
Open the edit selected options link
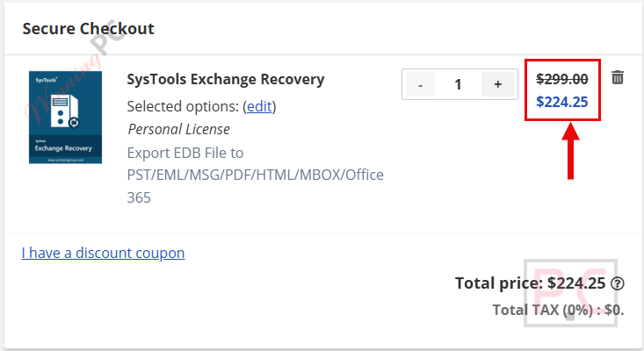tap(259, 106)
